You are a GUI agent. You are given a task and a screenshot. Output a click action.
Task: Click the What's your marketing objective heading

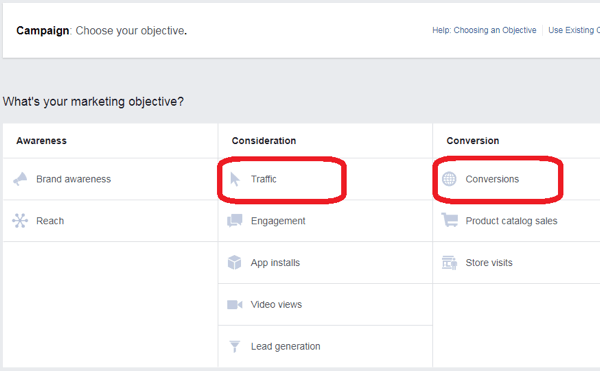[x=93, y=102]
